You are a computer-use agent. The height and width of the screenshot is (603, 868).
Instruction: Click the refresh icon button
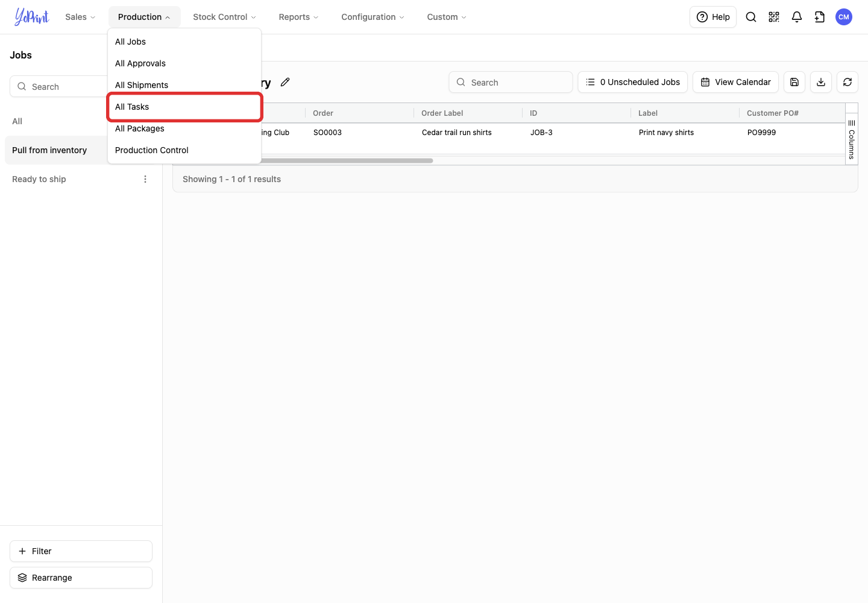848,82
